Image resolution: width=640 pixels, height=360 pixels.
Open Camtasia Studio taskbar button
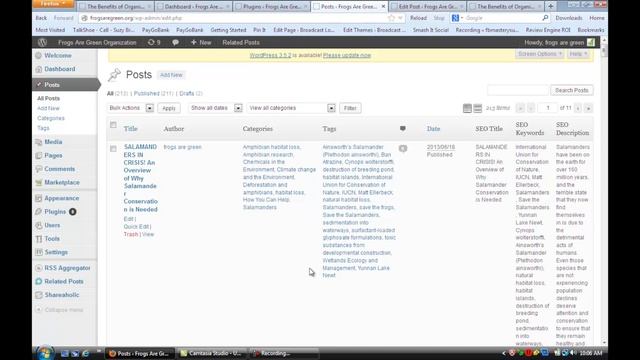pos(211,353)
